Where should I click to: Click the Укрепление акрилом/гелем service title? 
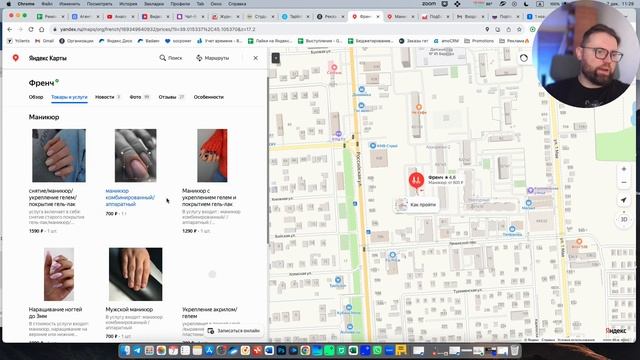[209, 313]
